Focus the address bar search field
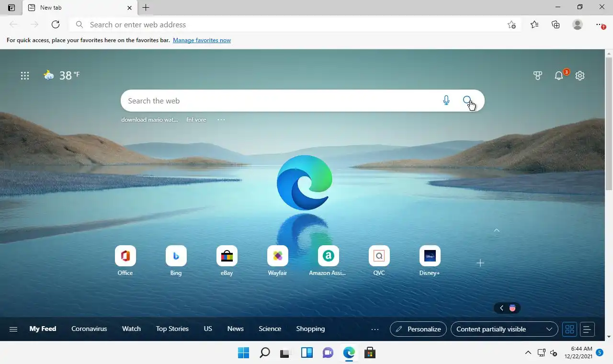The height and width of the screenshot is (364, 613). pos(295,24)
